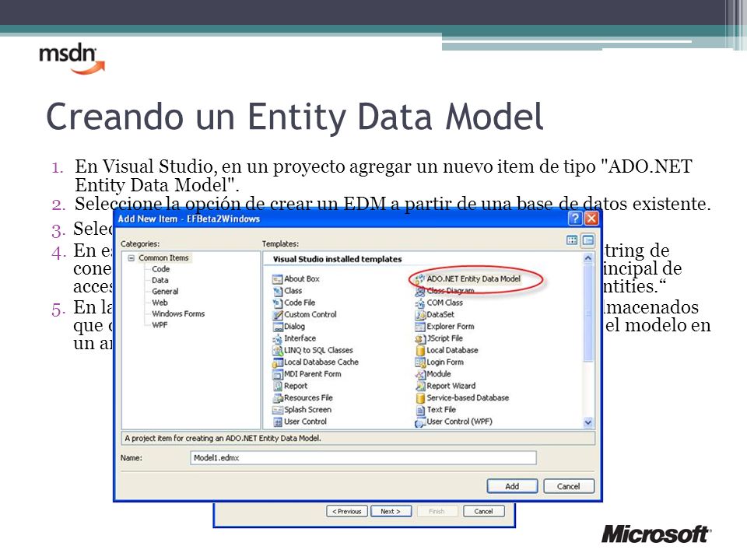Image resolution: width=747 pixels, height=560 pixels.
Task: Choose the Code File template icon
Action: point(277,303)
